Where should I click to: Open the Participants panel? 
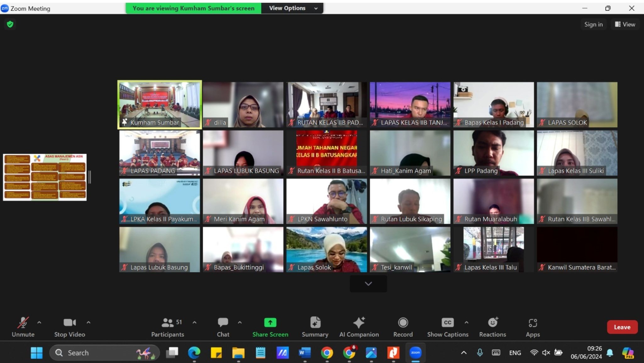point(168,327)
